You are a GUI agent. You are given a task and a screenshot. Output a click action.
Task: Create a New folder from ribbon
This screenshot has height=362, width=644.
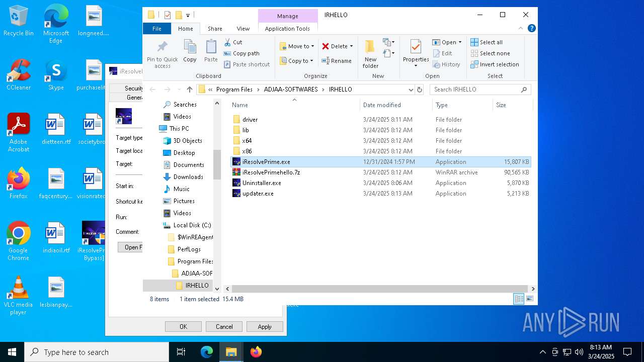tap(370, 54)
